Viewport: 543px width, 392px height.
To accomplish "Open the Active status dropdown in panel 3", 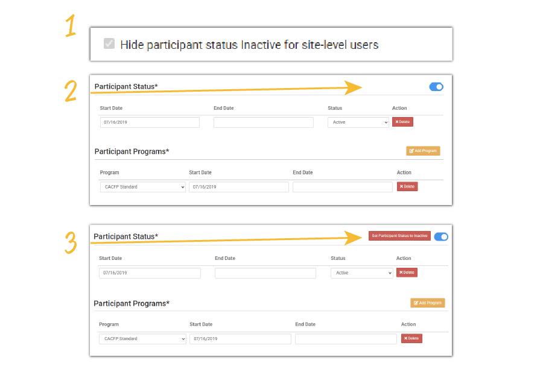I will (361, 273).
